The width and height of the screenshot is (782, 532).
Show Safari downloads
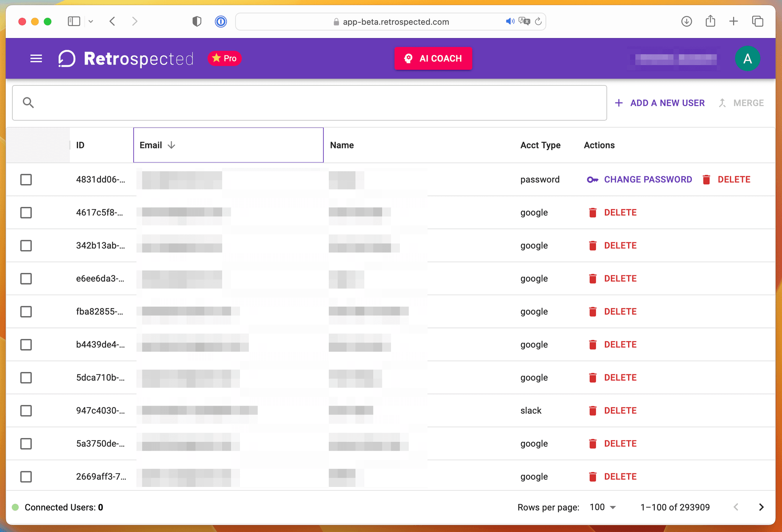tap(687, 21)
